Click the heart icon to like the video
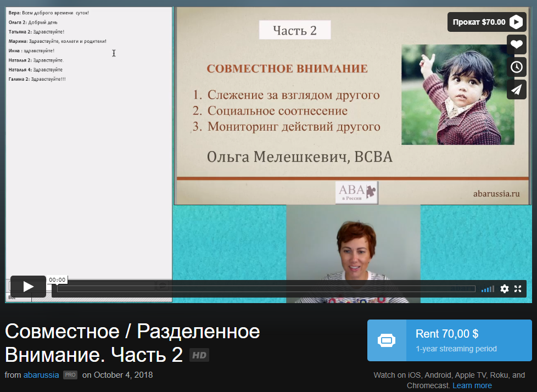The image size is (537, 392). tap(516, 44)
